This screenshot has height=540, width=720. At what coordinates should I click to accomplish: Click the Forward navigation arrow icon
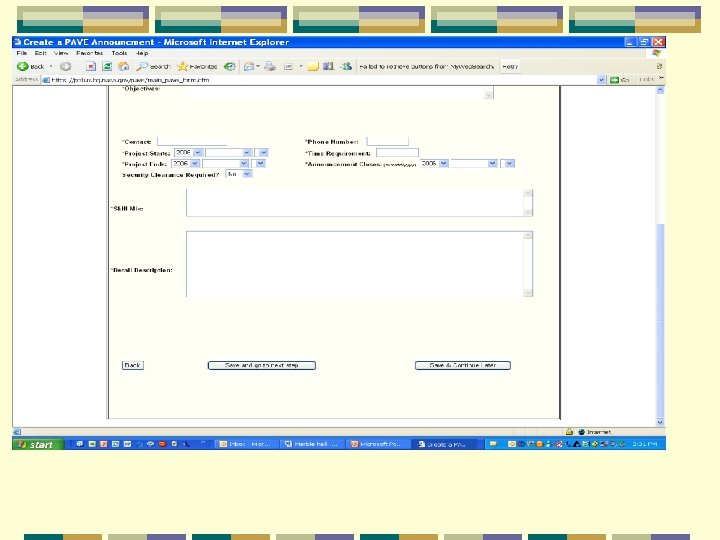[x=66, y=67]
